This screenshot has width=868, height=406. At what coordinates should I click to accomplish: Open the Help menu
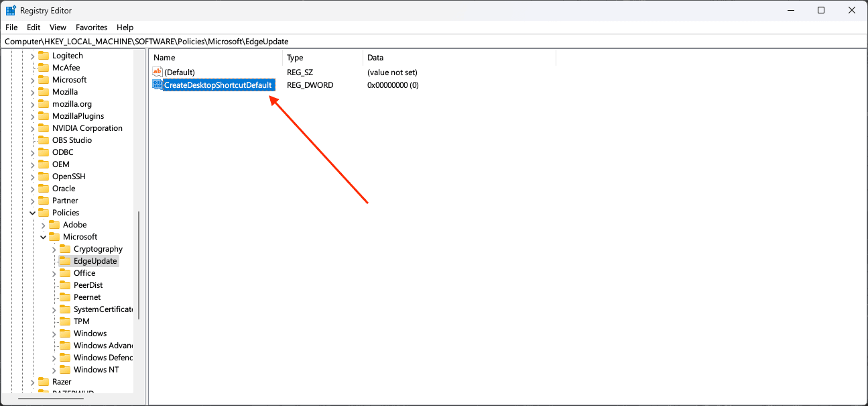tap(125, 28)
